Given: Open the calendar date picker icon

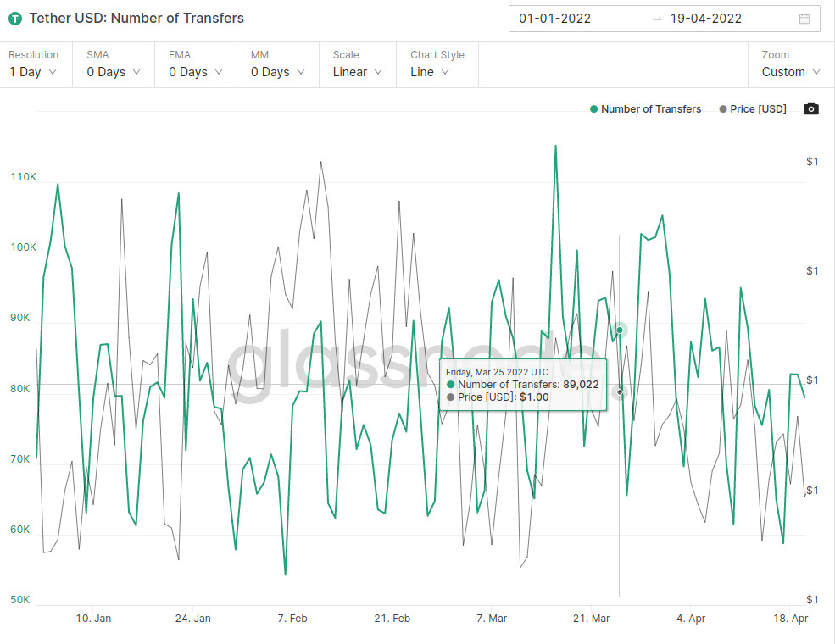Looking at the screenshot, I should coord(804,19).
